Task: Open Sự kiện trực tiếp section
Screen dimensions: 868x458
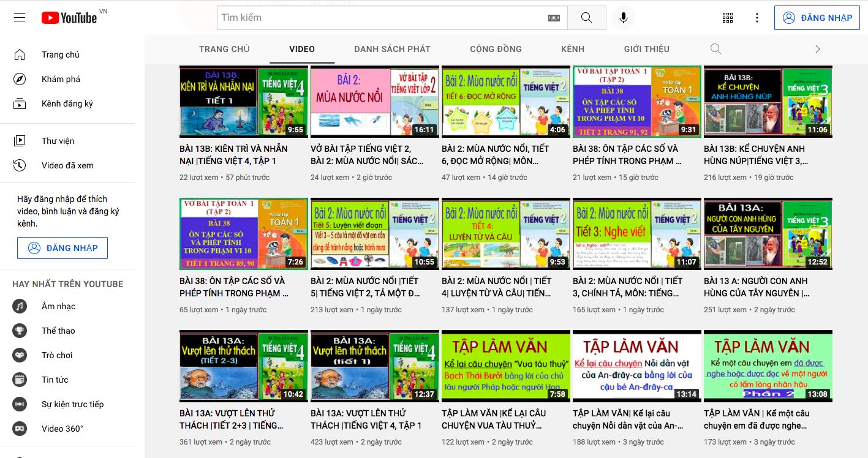Action: [72, 404]
